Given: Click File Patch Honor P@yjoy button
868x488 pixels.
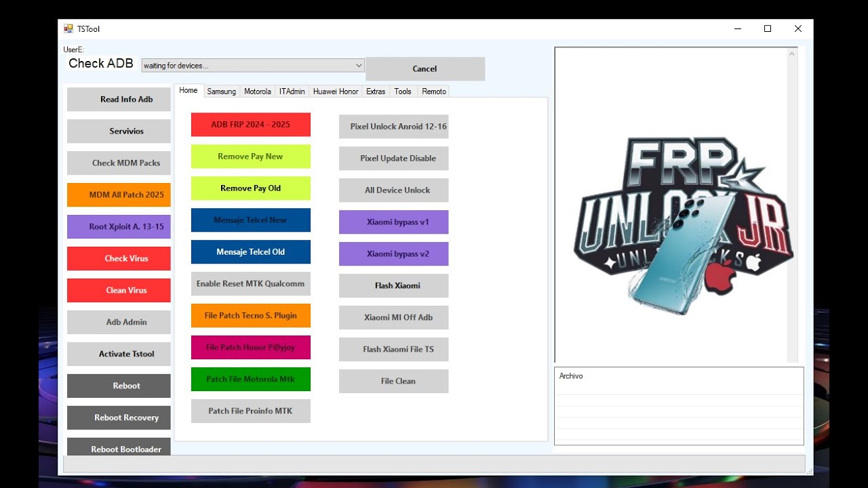Looking at the screenshot, I should 251,348.
